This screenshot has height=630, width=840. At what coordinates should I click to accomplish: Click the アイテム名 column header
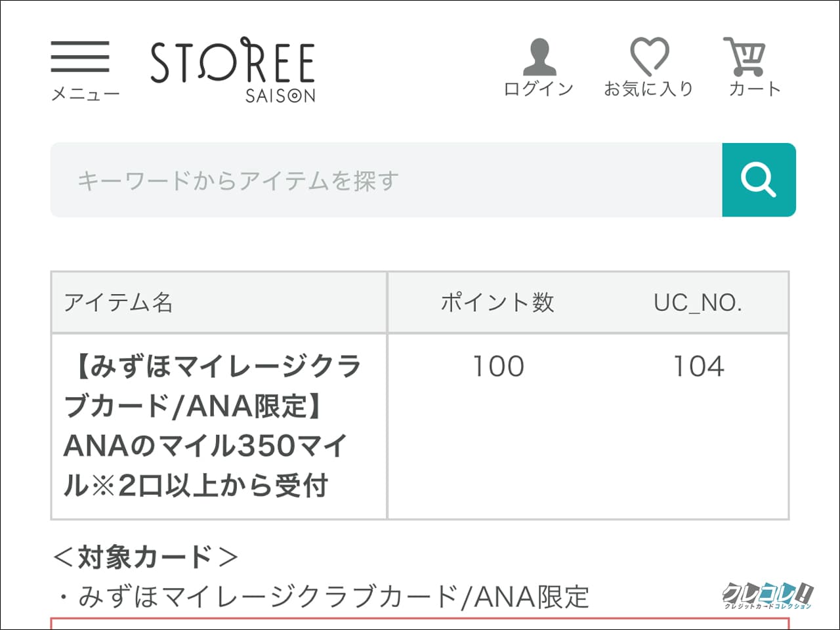coord(118,303)
